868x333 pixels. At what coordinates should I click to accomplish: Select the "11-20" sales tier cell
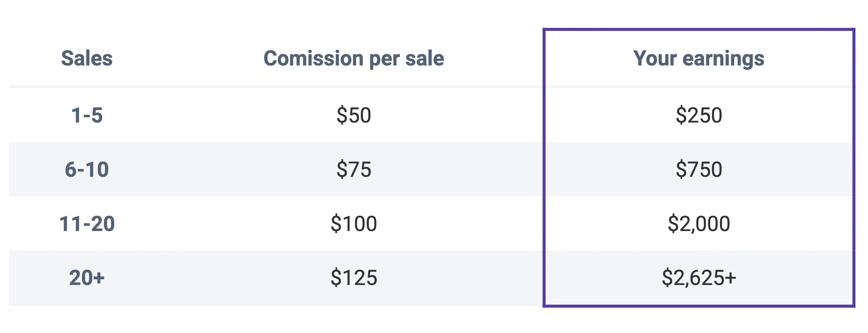coord(87,224)
